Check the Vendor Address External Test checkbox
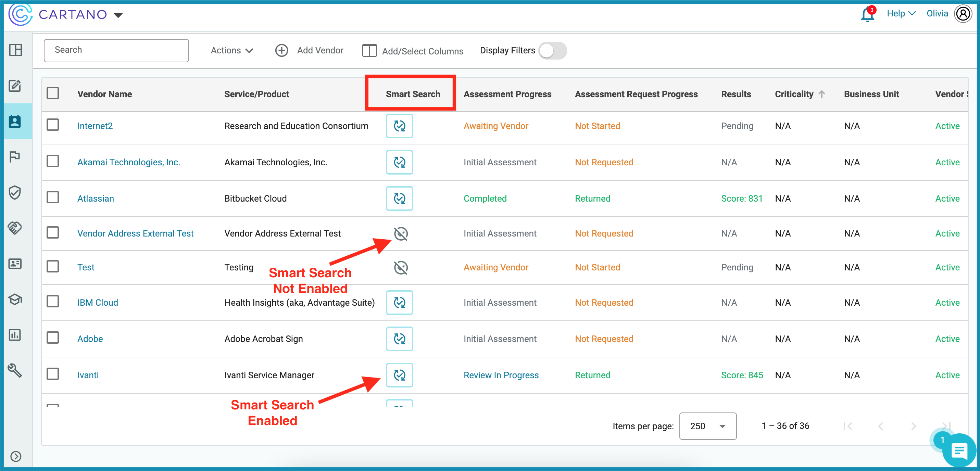The height and width of the screenshot is (471, 980). coord(53,232)
